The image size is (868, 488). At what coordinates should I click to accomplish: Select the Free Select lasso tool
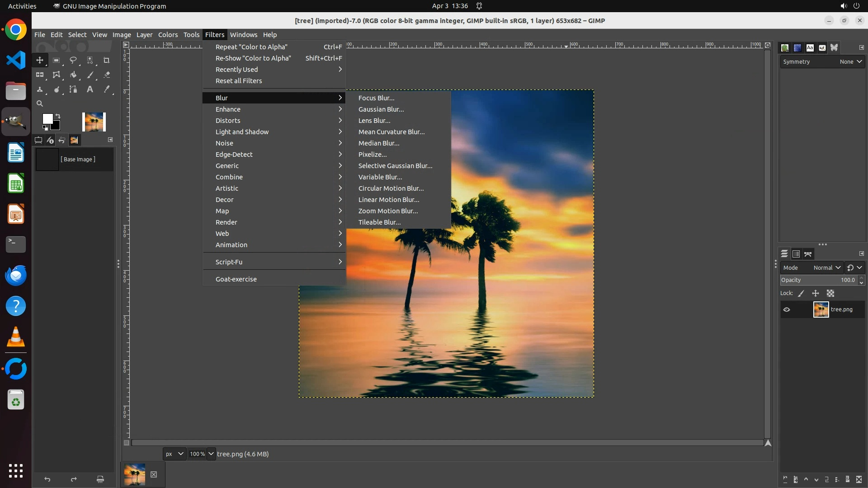coord(73,60)
